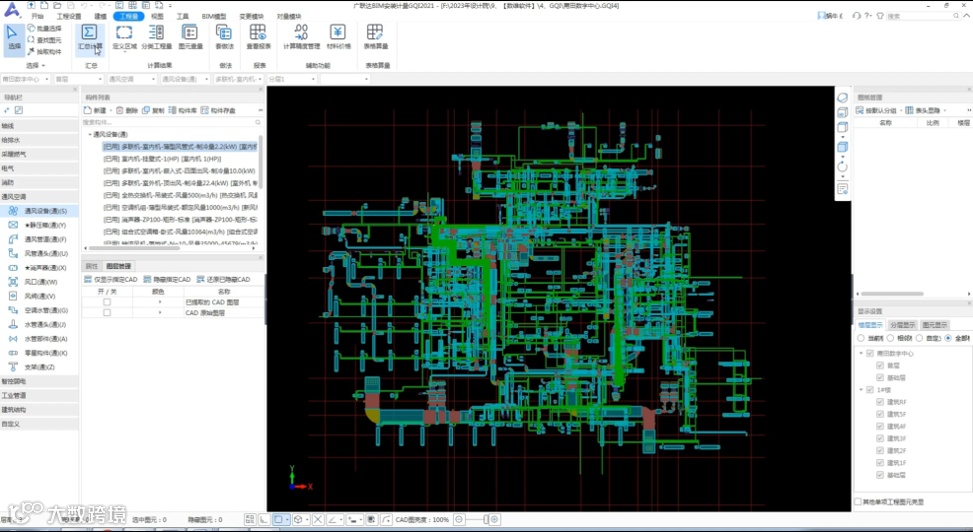The image size is (973, 532).
Task: Switch to the 图层管理 tab
Action: coord(118,266)
